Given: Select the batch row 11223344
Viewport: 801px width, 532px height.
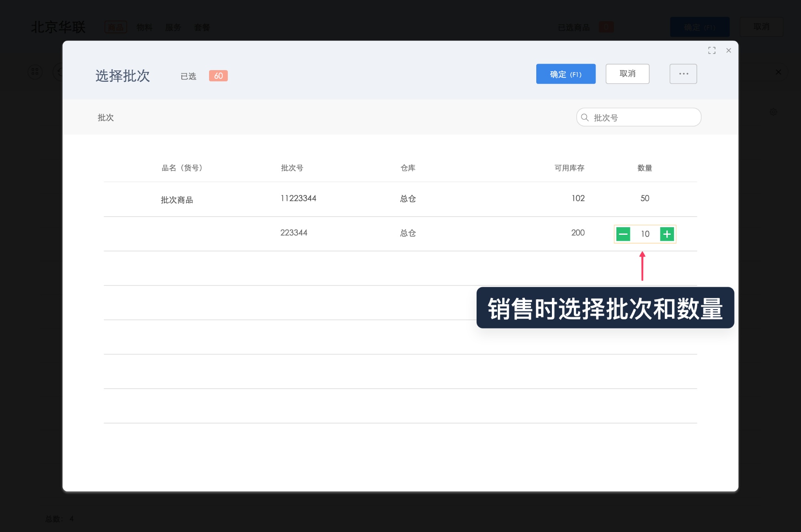Looking at the screenshot, I should pyautogui.click(x=298, y=198).
